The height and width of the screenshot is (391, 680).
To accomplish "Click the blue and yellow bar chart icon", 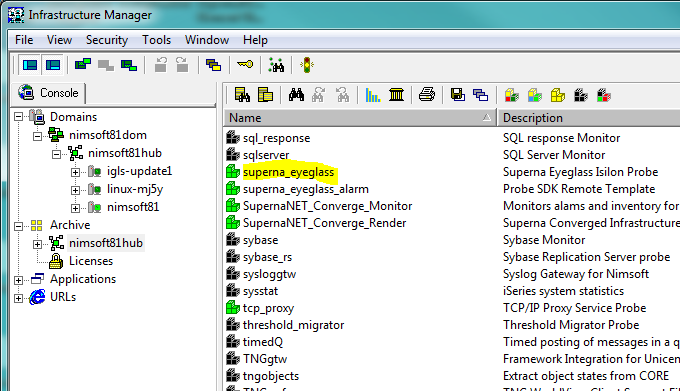I will click(x=373, y=95).
